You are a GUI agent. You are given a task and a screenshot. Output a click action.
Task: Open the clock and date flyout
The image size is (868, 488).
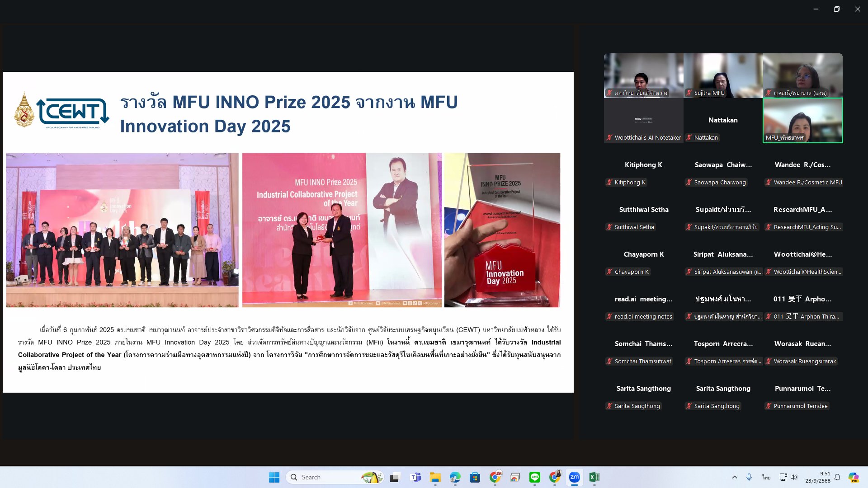pos(817,477)
